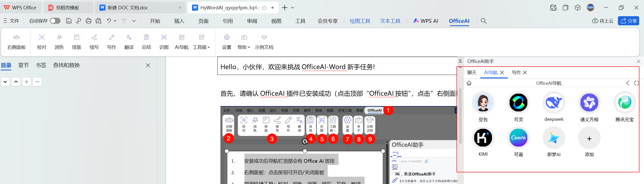
Task: Open the 右侧面板 side panel tool
Action: pos(16,42)
